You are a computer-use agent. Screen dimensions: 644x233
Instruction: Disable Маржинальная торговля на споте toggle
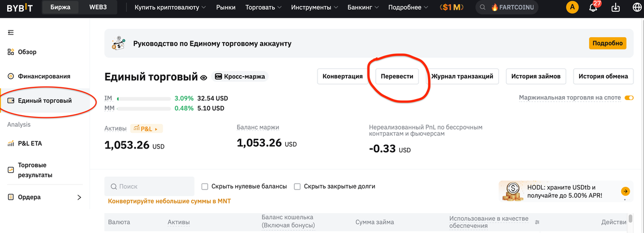click(629, 98)
